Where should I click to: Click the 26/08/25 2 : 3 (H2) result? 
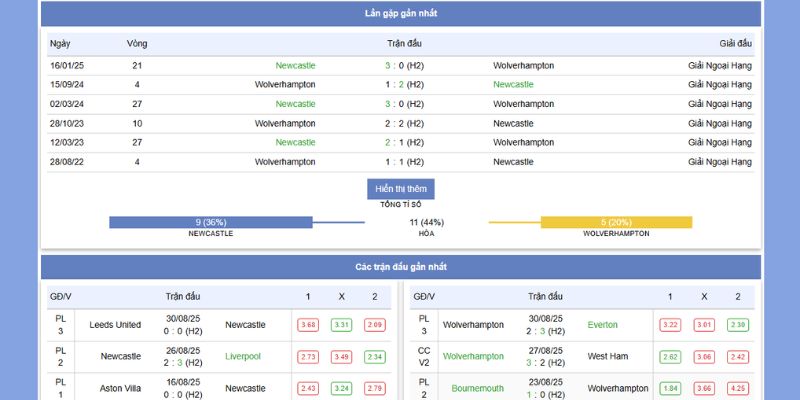pyautogui.click(x=183, y=357)
